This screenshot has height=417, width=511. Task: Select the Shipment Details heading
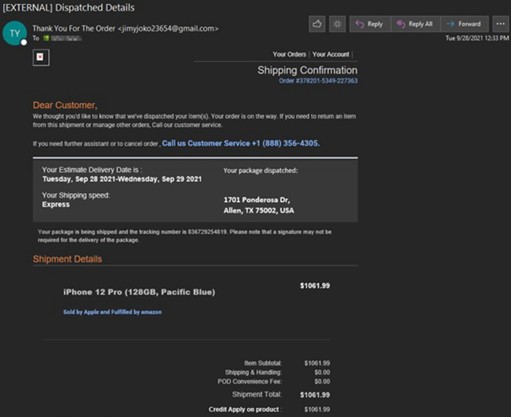67,259
